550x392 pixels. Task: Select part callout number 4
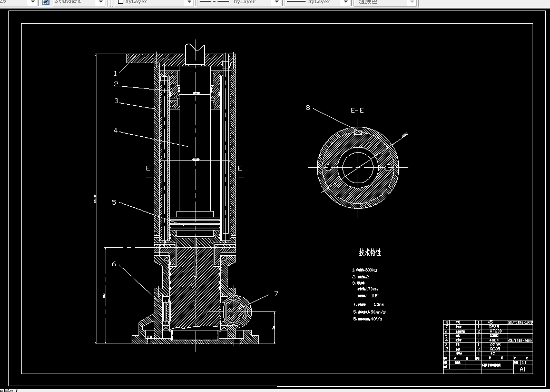[x=115, y=130]
